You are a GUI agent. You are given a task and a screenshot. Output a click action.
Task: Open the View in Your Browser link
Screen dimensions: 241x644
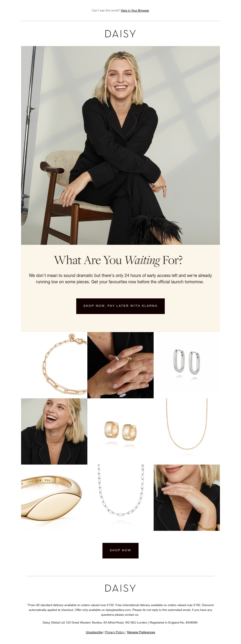point(135,11)
